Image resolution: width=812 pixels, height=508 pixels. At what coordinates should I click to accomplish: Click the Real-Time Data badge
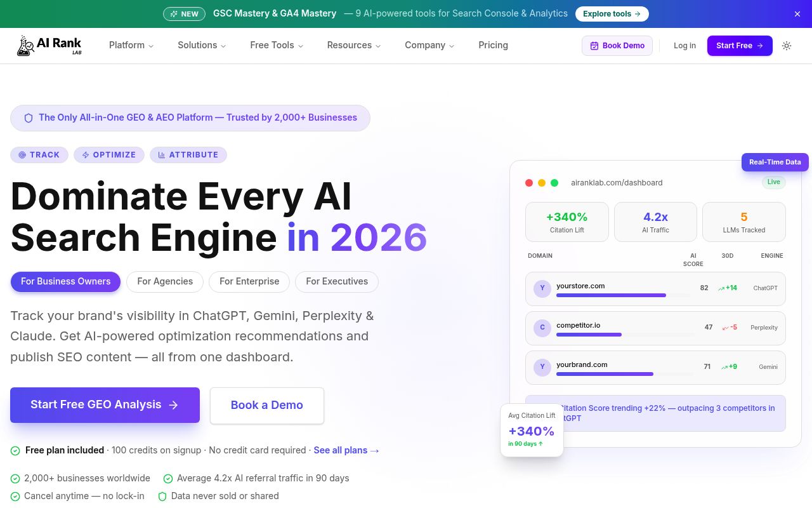(775, 162)
